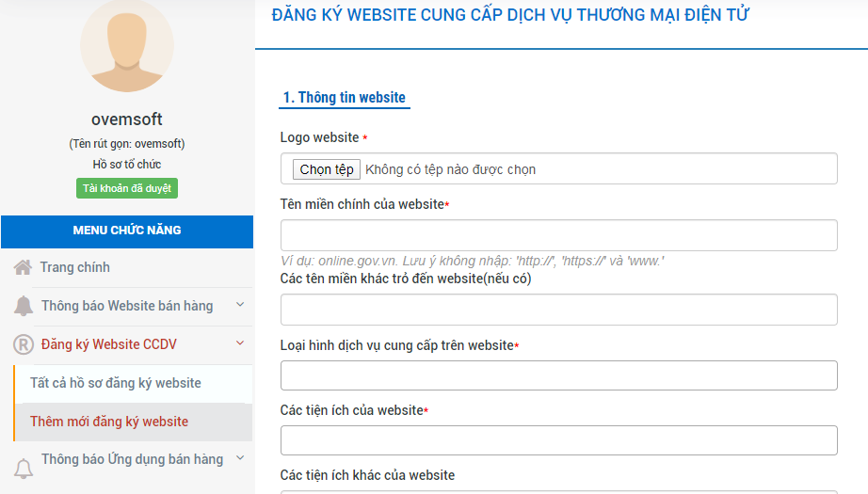Open Loại hình dịch vụ cung cấp field
This screenshot has height=494, width=868.
[x=558, y=375]
